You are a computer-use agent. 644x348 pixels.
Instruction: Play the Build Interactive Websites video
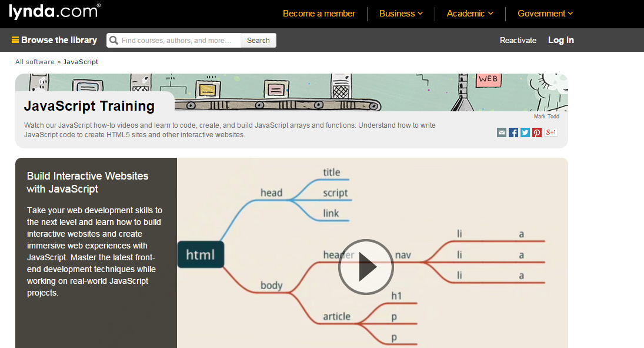[x=366, y=267]
